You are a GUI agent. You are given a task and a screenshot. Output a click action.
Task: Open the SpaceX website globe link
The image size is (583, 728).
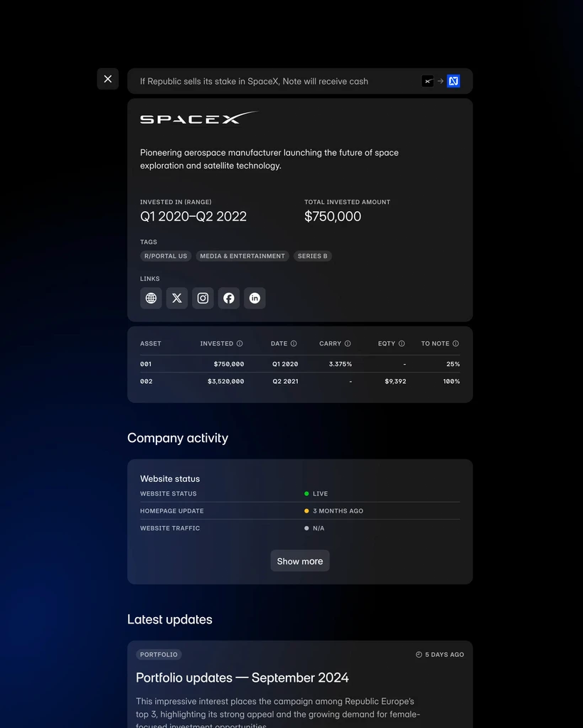(151, 298)
